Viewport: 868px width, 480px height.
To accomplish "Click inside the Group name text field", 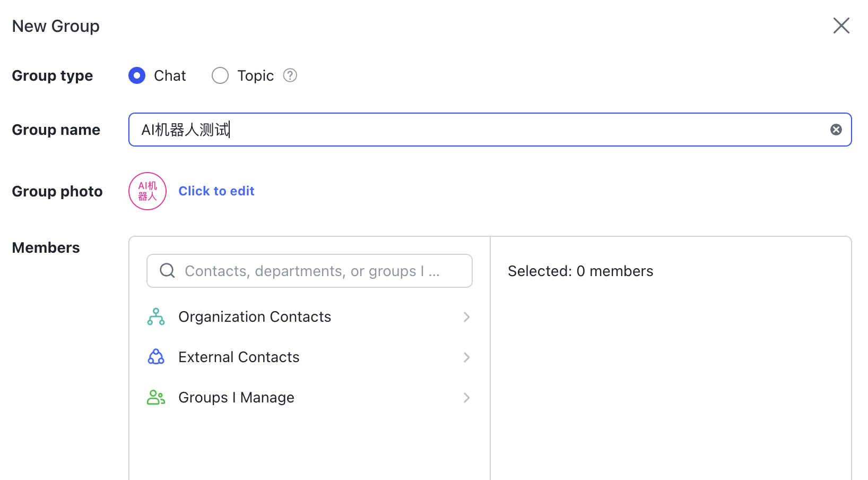I will pyautogui.click(x=490, y=130).
